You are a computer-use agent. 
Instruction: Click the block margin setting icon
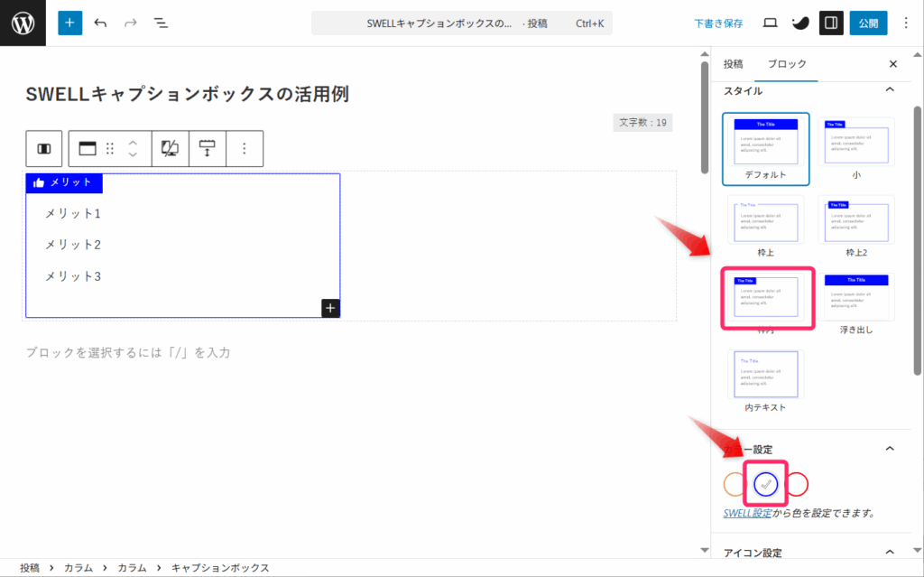tap(207, 149)
